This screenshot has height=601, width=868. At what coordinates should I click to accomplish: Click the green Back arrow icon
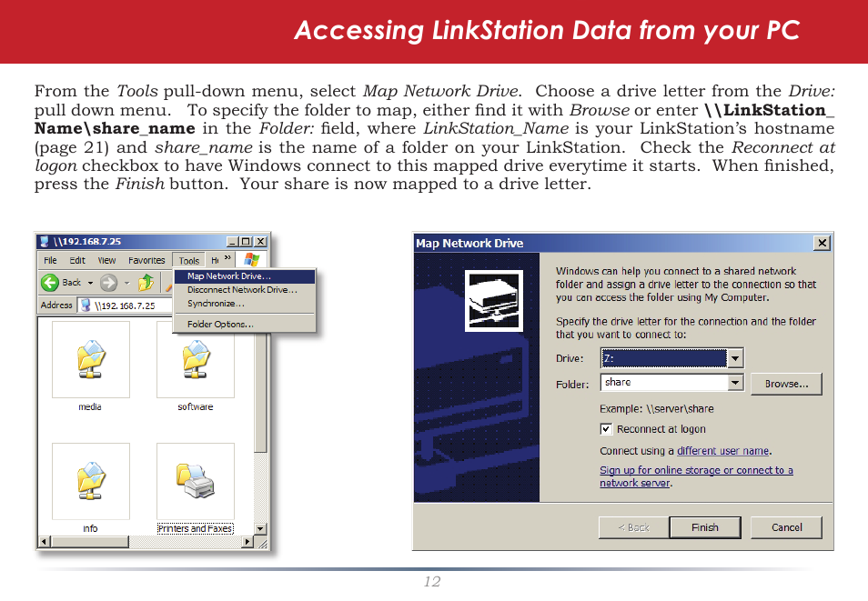pyautogui.click(x=50, y=283)
